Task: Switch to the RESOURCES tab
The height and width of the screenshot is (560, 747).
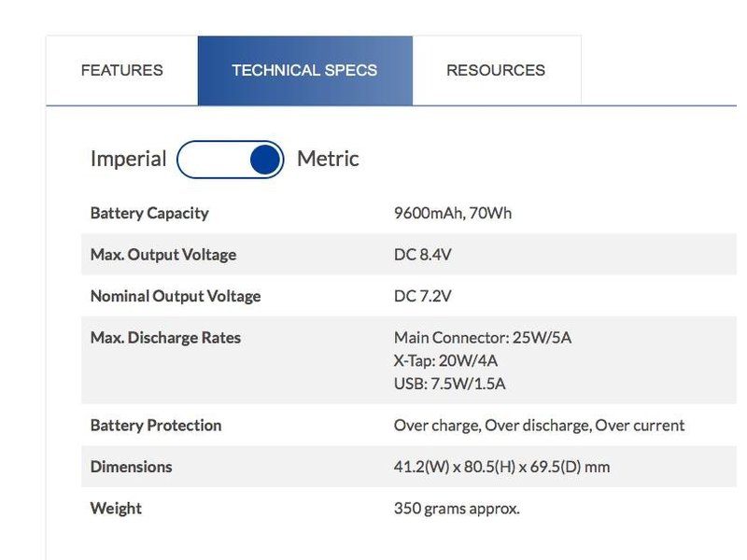Action: click(496, 69)
